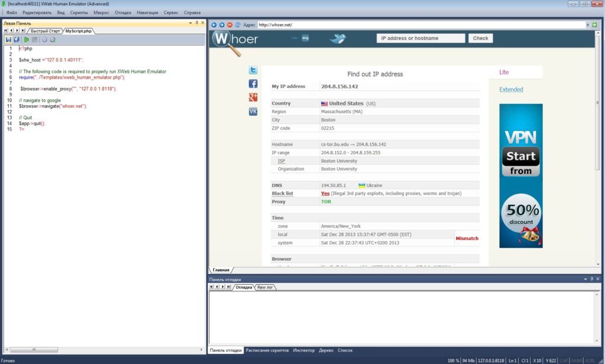Click the IP address or hostname field
The image size is (605, 364).
click(421, 38)
